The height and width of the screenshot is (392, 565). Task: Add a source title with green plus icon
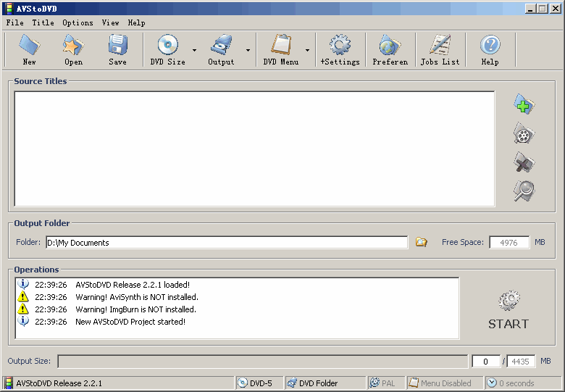point(524,104)
